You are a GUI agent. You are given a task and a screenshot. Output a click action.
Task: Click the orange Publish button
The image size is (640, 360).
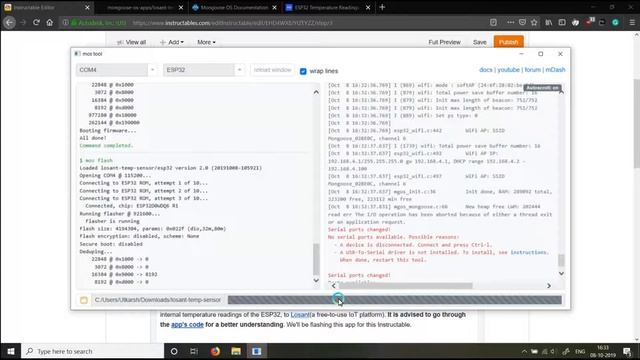click(x=508, y=42)
